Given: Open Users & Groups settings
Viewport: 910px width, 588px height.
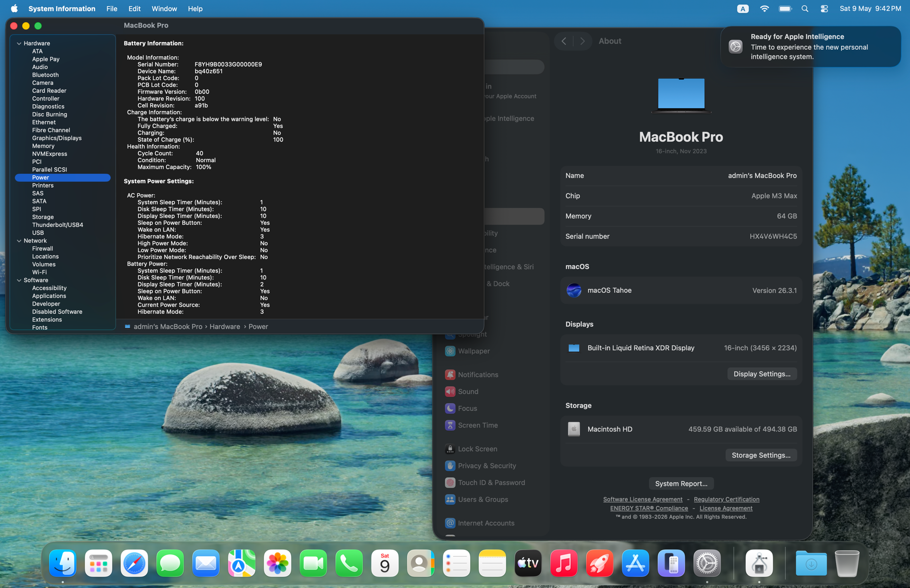Looking at the screenshot, I should point(476,499).
